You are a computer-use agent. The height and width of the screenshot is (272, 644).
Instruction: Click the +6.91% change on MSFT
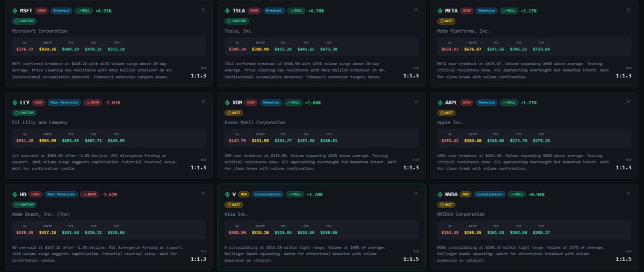coord(103,11)
